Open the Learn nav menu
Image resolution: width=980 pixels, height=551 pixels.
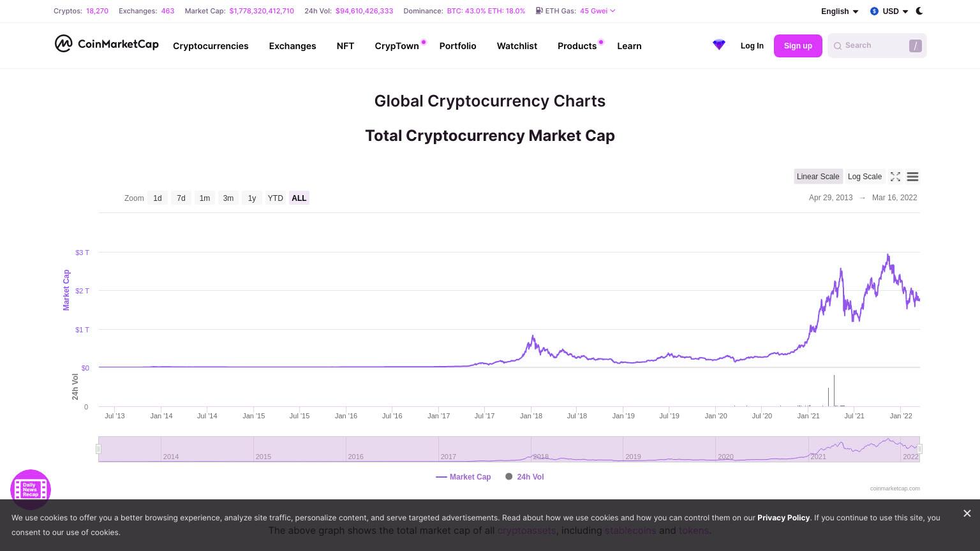click(630, 46)
